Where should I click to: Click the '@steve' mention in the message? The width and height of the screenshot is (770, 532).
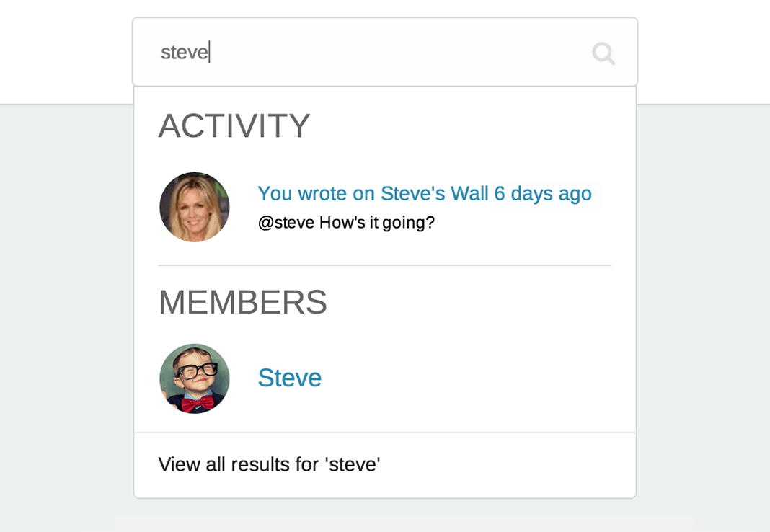pyautogui.click(x=286, y=223)
